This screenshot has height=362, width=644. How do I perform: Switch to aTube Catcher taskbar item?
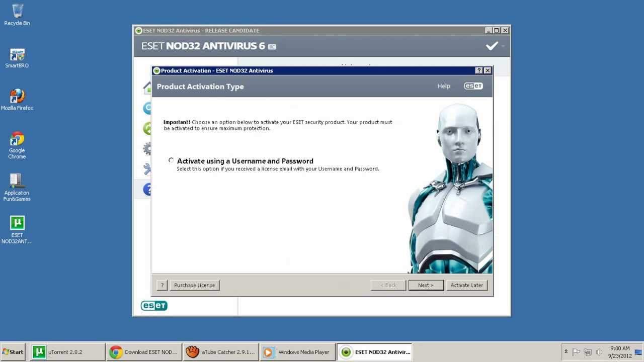point(221,352)
